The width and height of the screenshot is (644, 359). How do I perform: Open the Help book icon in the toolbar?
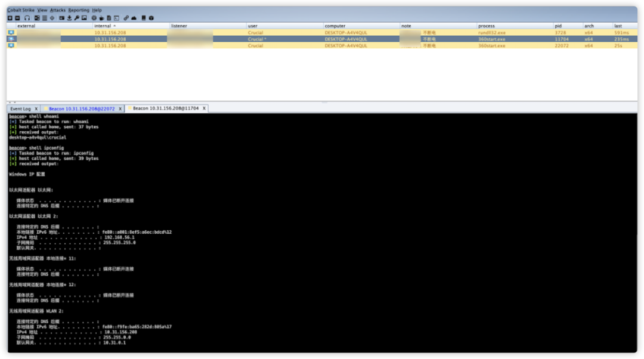143,18
